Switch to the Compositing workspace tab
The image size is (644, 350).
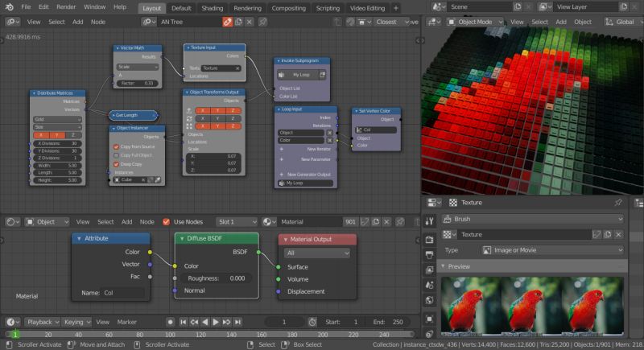288,8
